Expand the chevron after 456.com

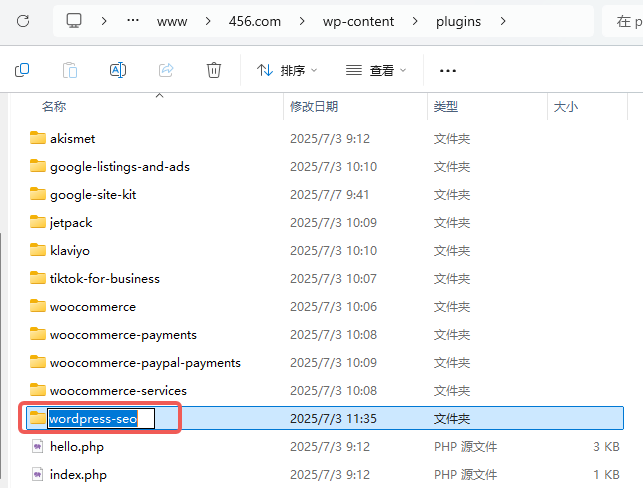point(302,21)
